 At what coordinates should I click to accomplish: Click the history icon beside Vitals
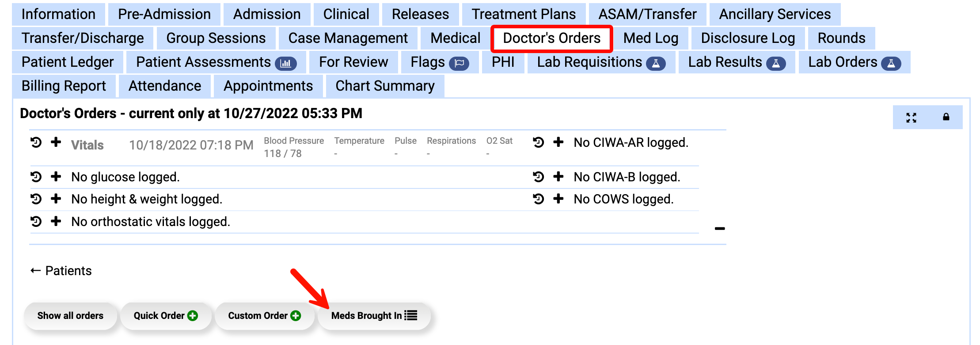coord(36,142)
